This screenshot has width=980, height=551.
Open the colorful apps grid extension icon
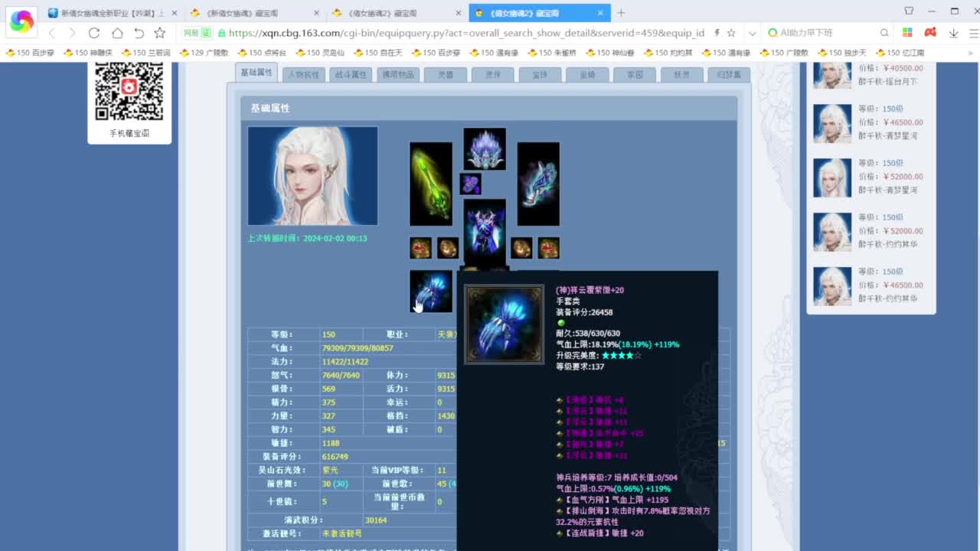pyautogui.click(x=907, y=33)
